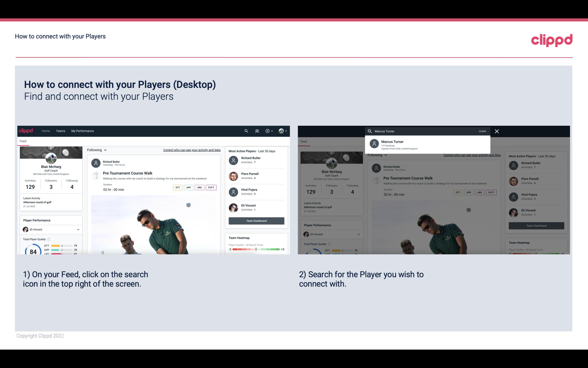This screenshot has height=368, width=588.
Task: Expand the Player Performance selector
Action: pyautogui.click(x=77, y=229)
